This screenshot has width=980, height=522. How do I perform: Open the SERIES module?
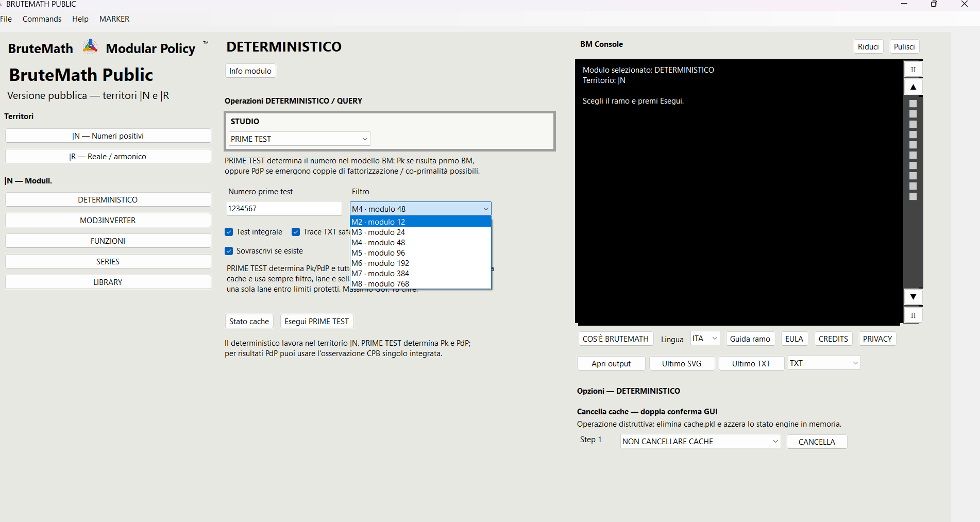(x=108, y=261)
